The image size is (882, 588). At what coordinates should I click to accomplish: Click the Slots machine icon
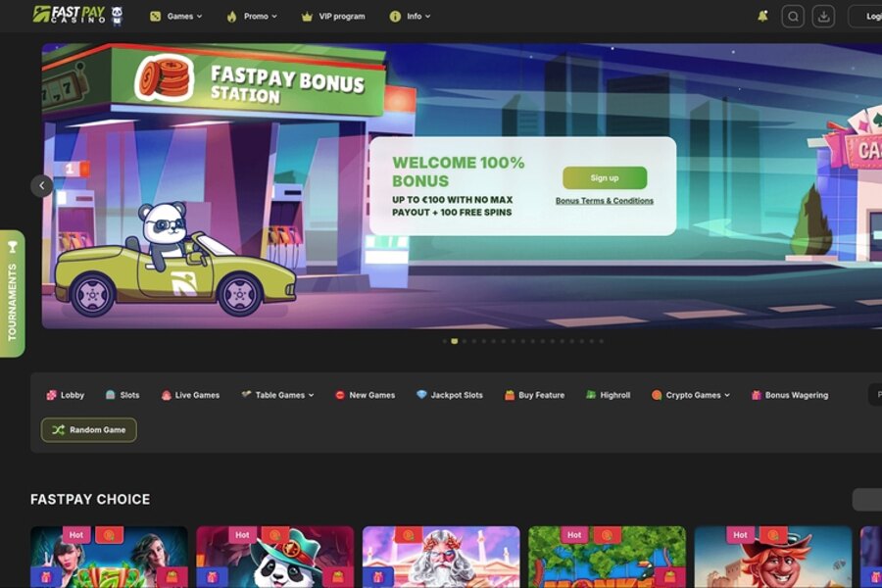point(110,395)
